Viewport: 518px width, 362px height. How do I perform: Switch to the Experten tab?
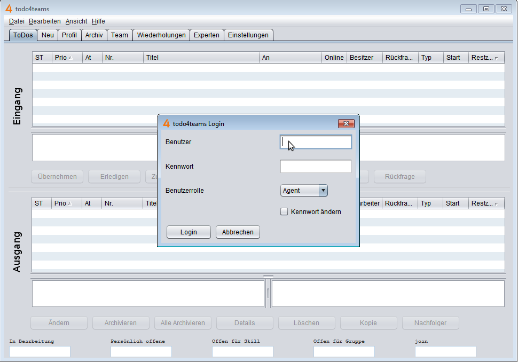[x=206, y=35]
